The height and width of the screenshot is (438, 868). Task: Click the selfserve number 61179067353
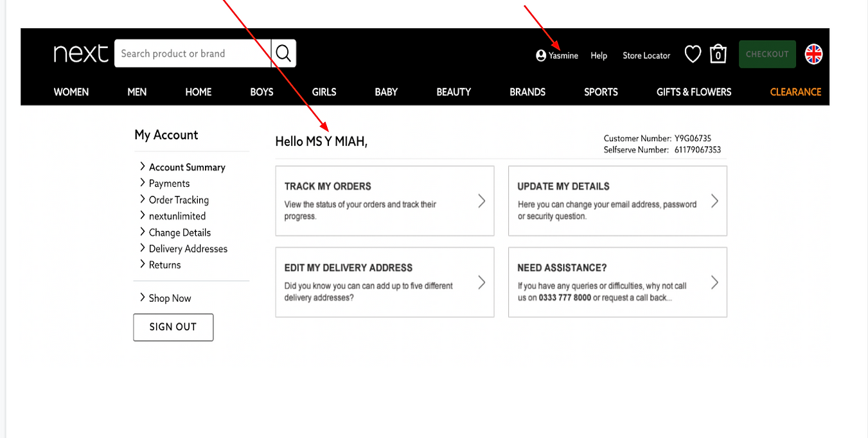click(698, 150)
